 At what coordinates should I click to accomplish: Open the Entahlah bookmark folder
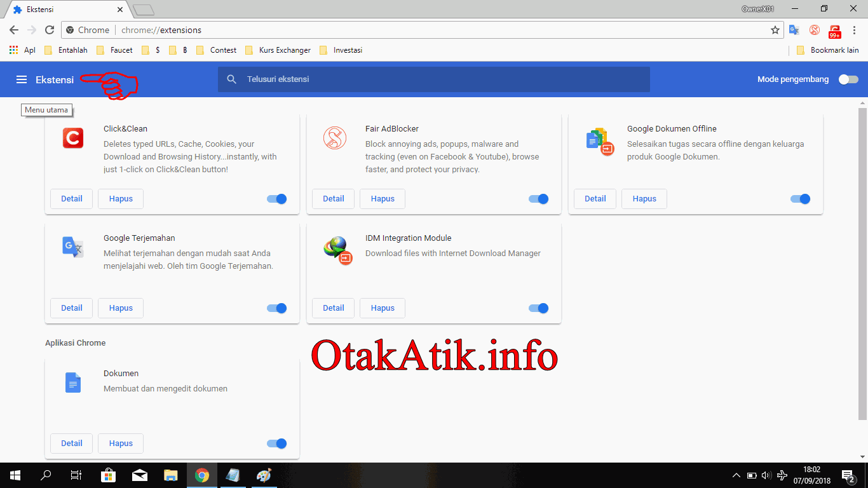coord(65,50)
